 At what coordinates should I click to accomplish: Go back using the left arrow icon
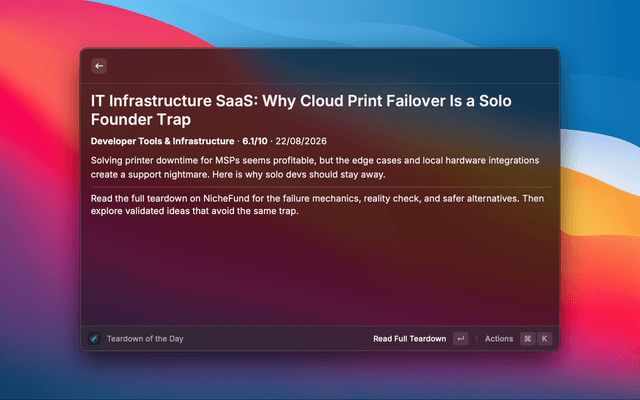[x=99, y=66]
